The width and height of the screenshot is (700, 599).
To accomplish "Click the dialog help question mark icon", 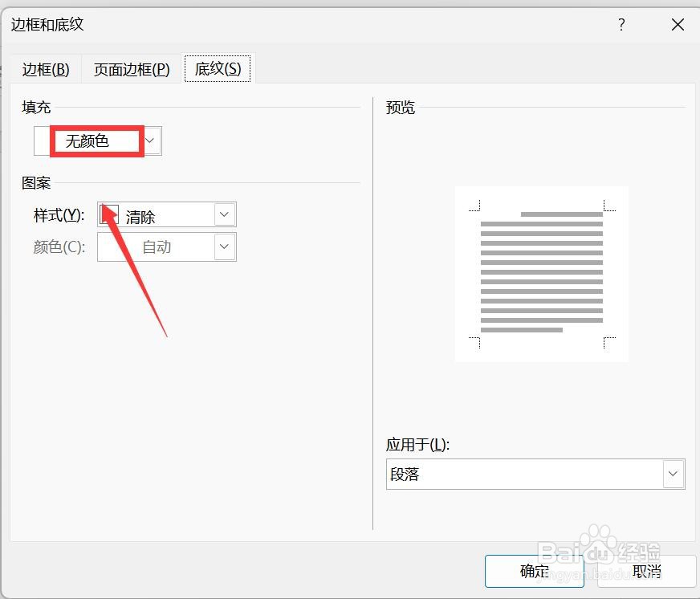I will [x=621, y=25].
